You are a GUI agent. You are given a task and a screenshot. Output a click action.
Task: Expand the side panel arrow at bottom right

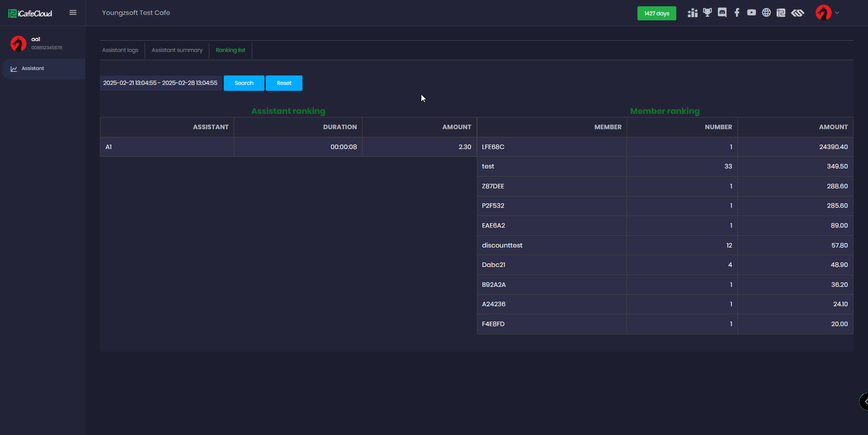pos(864,401)
